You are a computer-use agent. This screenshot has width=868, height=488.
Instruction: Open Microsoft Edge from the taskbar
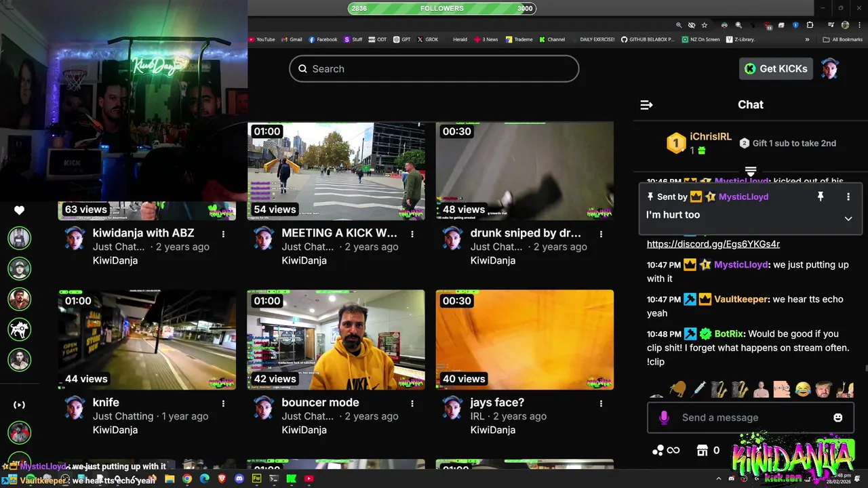204,479
